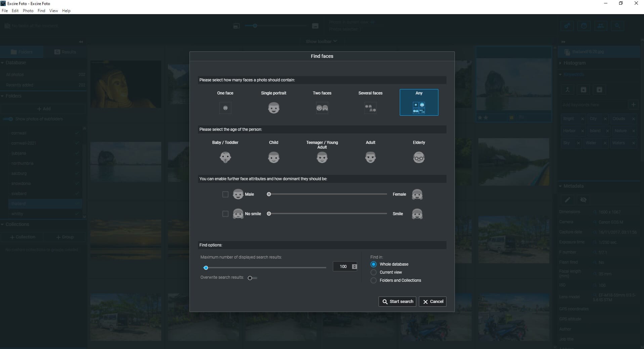Screen dimensions: 644x349
Task: Toggle Overwrite search results switch
Action: pyautogui.click(x=252, y=278)
